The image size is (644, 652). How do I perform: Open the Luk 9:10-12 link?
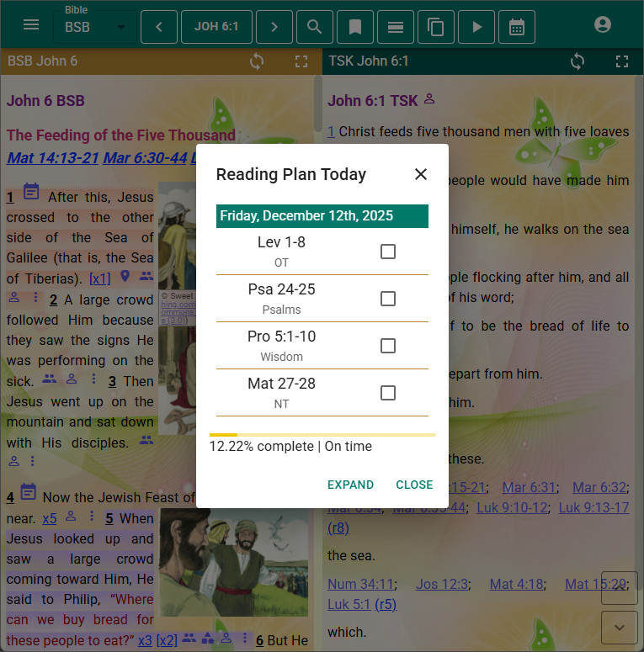tap(512, 507)
